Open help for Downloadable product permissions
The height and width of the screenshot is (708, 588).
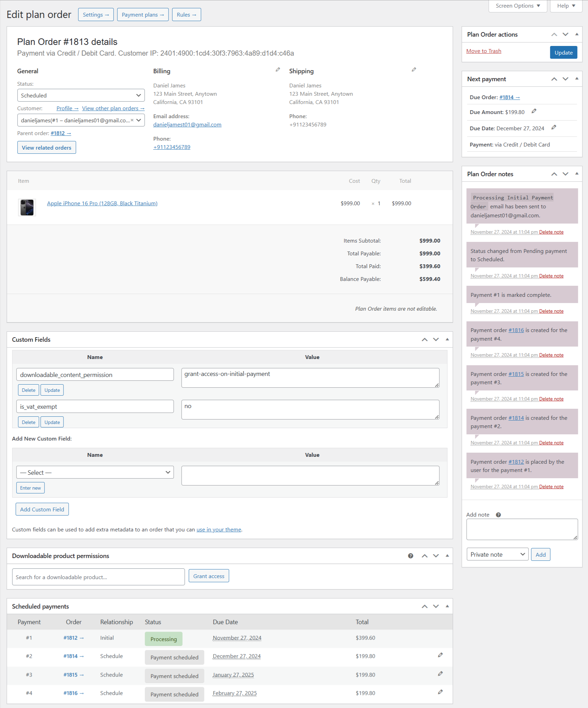tap(410, 556)
